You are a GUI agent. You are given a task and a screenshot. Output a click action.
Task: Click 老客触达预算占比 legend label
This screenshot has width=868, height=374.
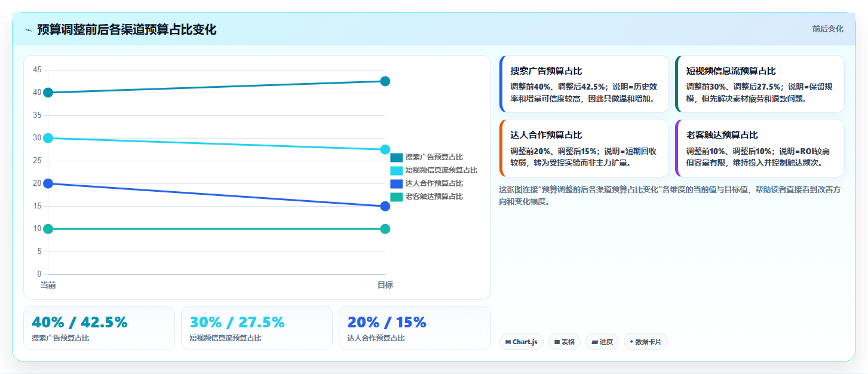[434, 197]
